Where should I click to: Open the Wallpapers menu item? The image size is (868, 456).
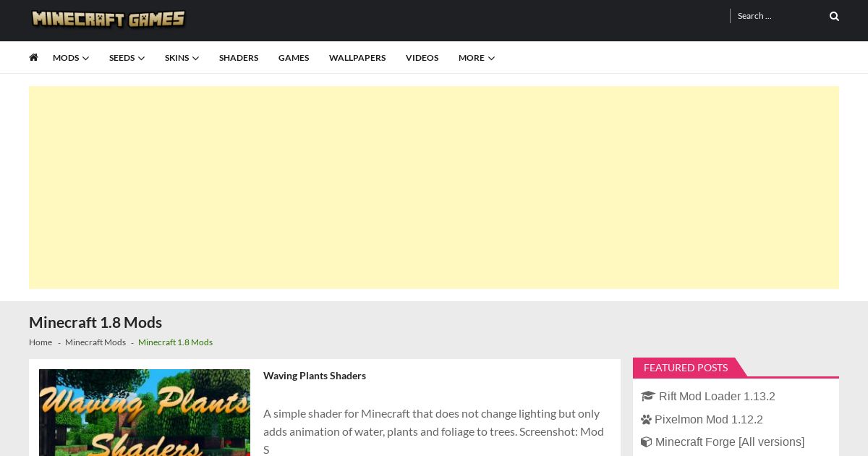(357, 58)
